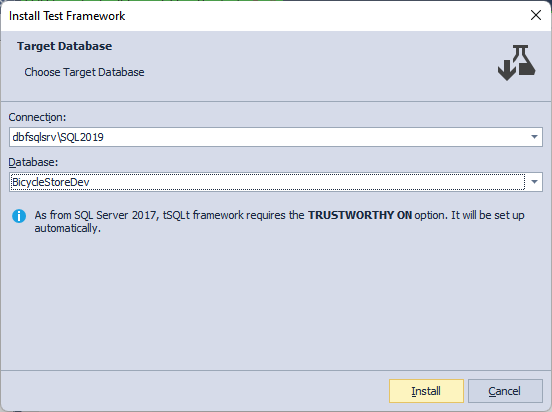Focus the BicycleStoreDev database field

tap(268, 182)
